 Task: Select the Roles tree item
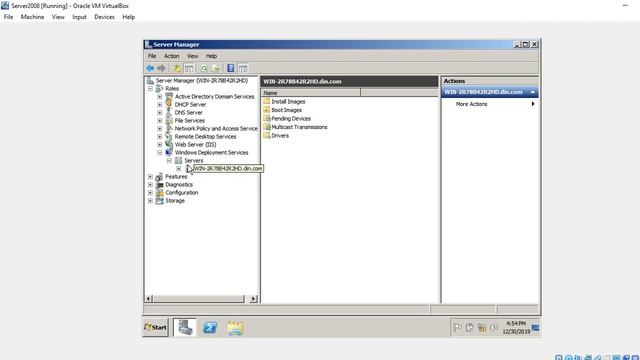(172, 89)
